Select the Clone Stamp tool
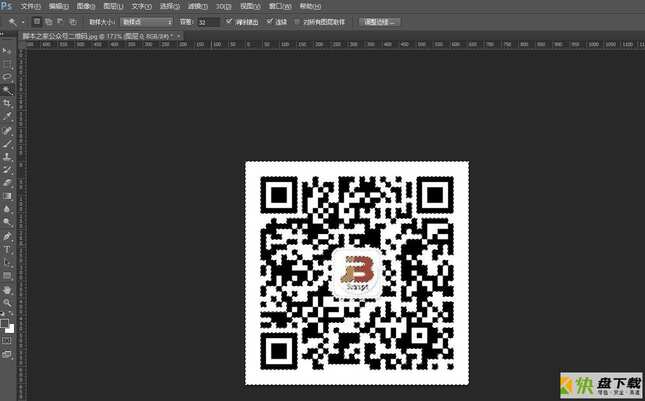 point(7,157)
